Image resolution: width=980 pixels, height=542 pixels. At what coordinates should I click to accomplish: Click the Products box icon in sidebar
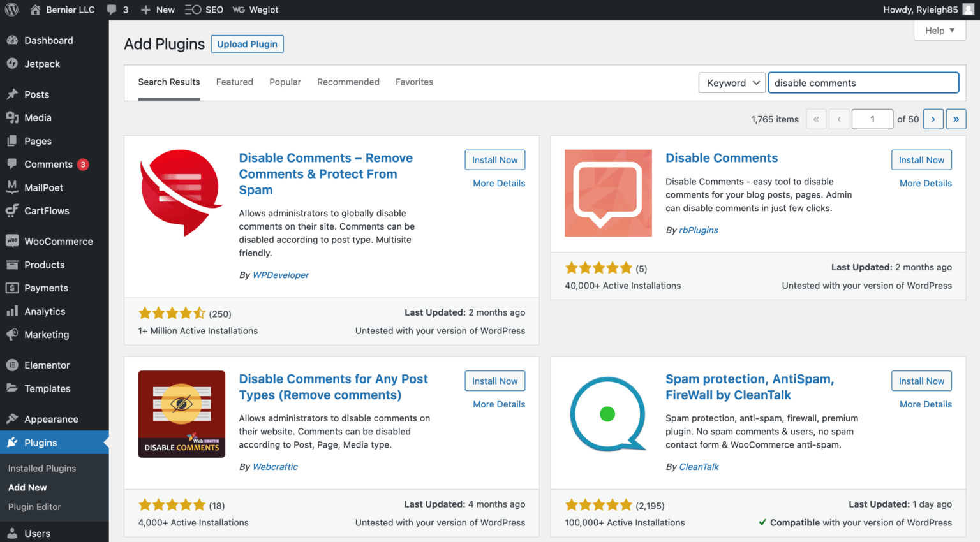tap(12, 265)
